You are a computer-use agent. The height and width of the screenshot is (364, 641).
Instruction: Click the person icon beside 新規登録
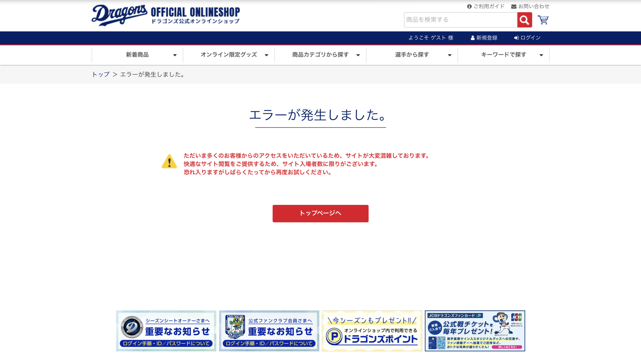click(x=472, y=38)
